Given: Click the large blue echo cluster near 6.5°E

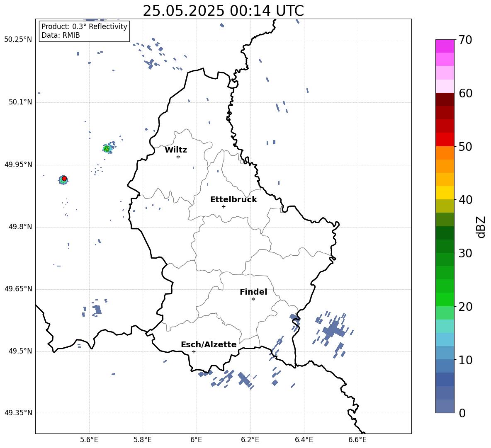Looking at the screenshot, I should click(x=333, y=330).
